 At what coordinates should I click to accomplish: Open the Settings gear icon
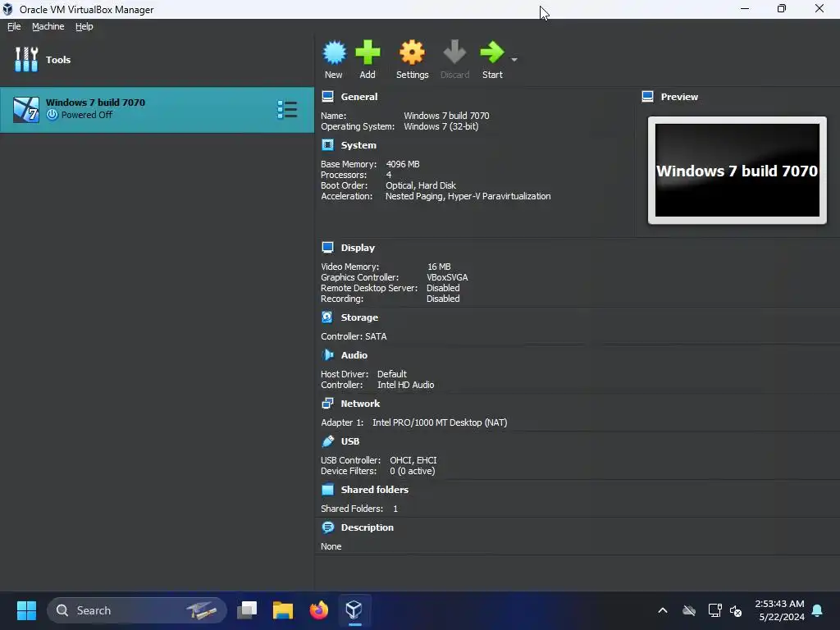(412, 52)
